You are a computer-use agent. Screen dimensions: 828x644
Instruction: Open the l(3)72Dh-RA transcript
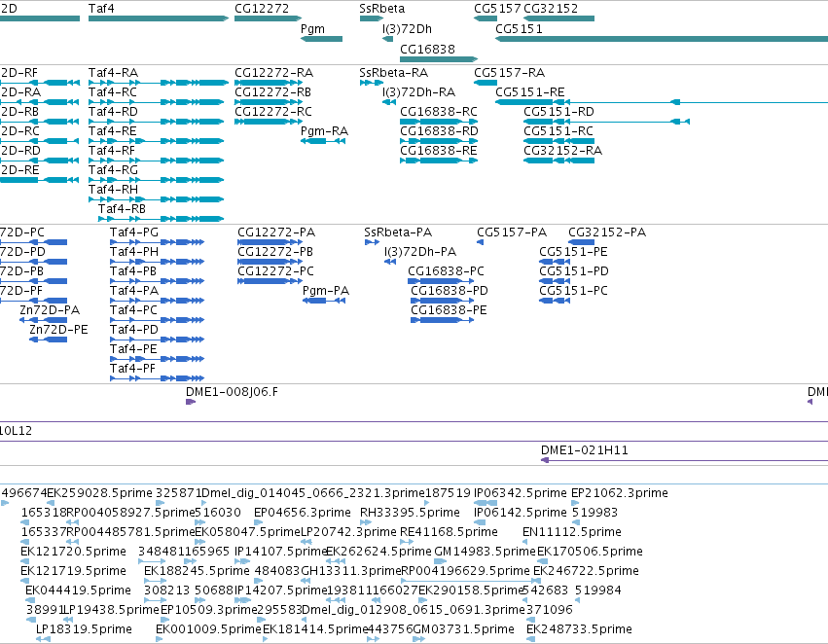point(388,102)
